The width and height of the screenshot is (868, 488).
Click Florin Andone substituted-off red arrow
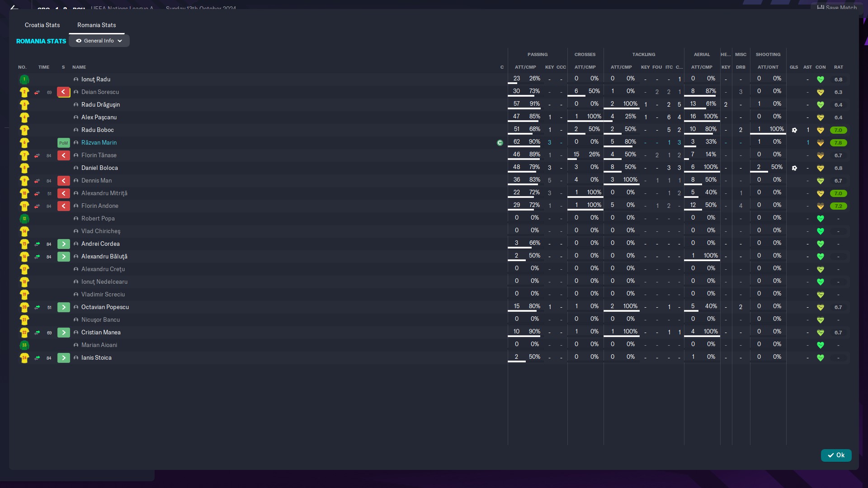tap(63, 206)
